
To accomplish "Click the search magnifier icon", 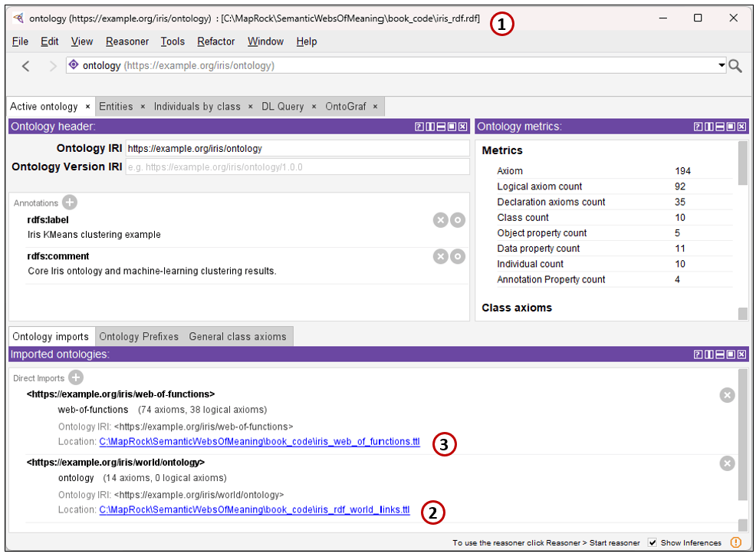I will click(735, 66).
